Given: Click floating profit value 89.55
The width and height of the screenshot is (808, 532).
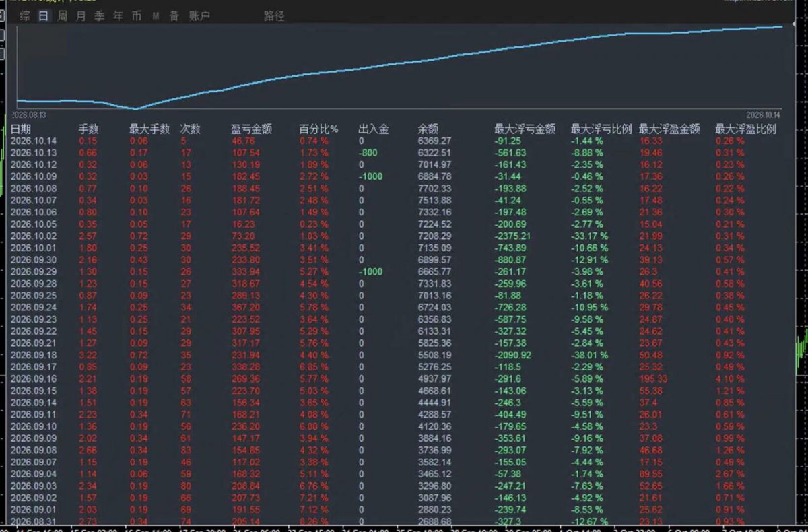Looking at the screenshot, I should tap(652, 474).
